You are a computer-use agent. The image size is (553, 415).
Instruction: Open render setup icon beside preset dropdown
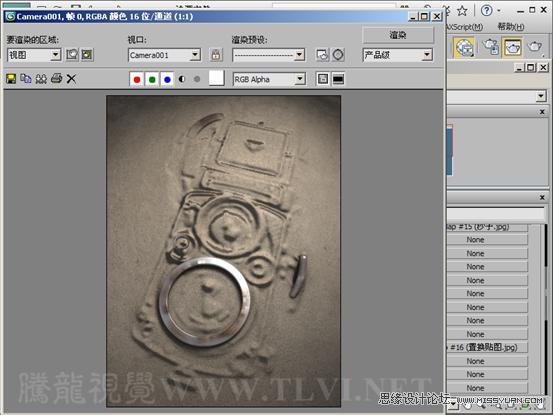pos(322,55)
